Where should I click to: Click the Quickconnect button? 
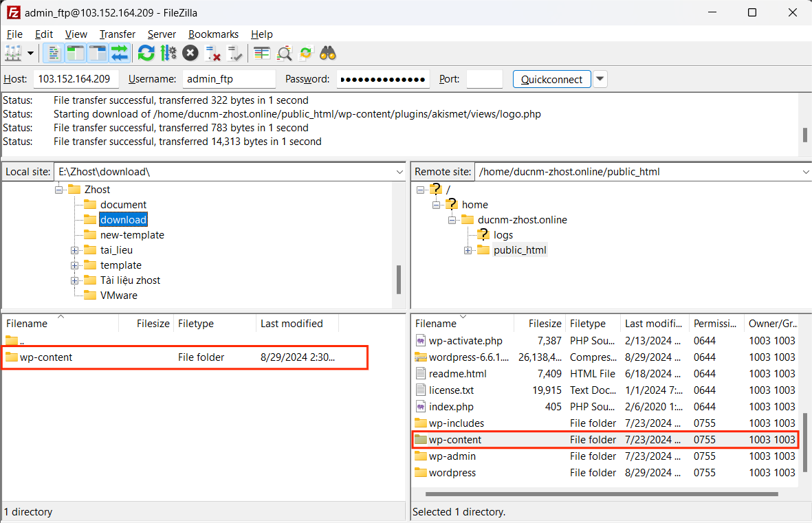click(x=551, y=79)
